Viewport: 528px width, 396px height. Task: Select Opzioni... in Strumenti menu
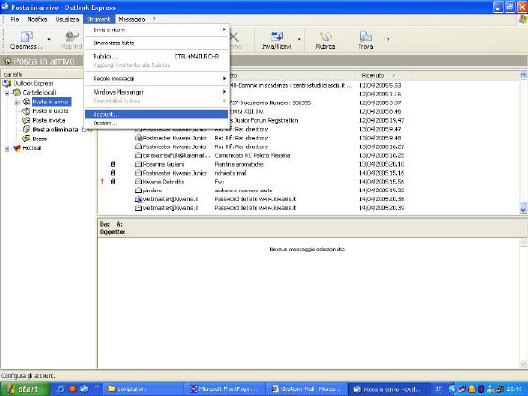[x=157, y=123]
